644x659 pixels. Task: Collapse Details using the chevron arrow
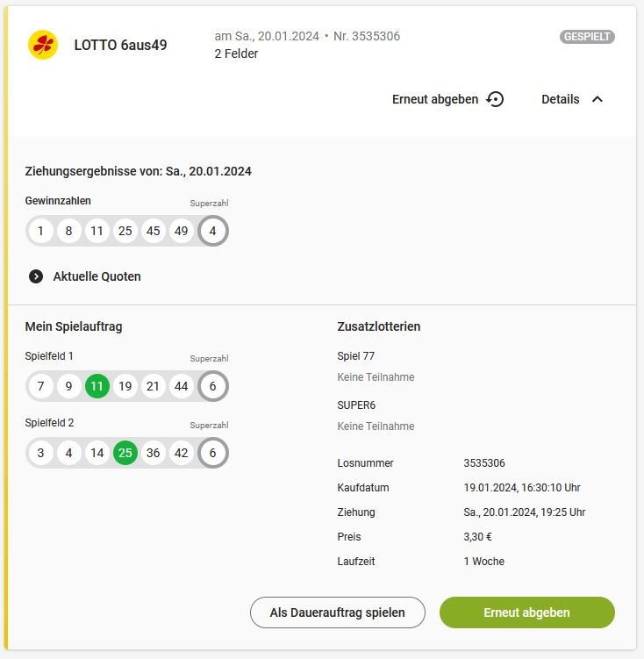click(x=597, y=99)
